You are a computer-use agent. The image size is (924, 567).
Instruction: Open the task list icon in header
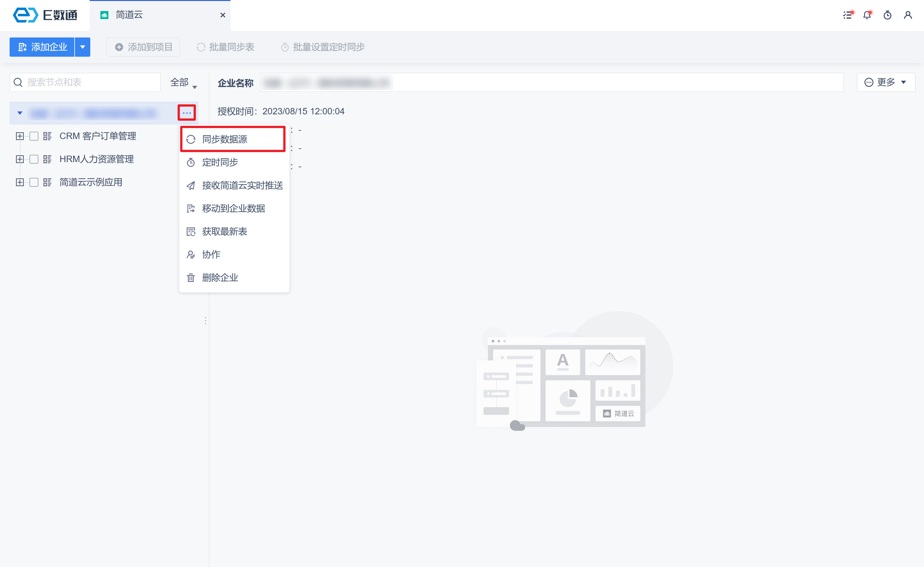(848, 15)
